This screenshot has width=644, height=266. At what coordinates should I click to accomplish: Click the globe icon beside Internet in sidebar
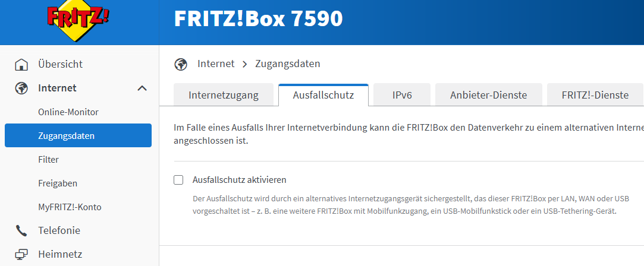pos(21,88)
